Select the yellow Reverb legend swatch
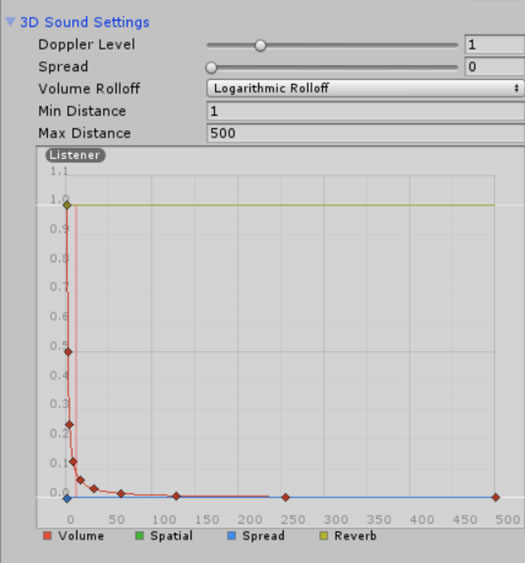The image size is (525, 563). pyautogui.click(x=324, y=536)
